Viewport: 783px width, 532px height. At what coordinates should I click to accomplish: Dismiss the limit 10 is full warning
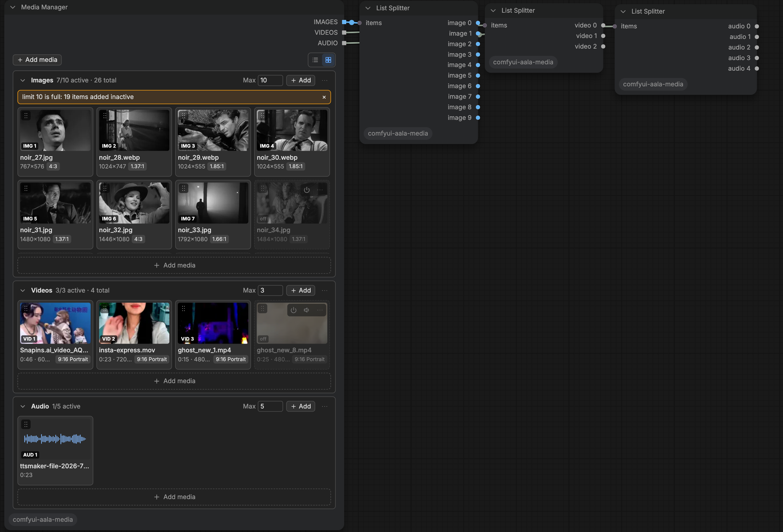tap(324, 97)
